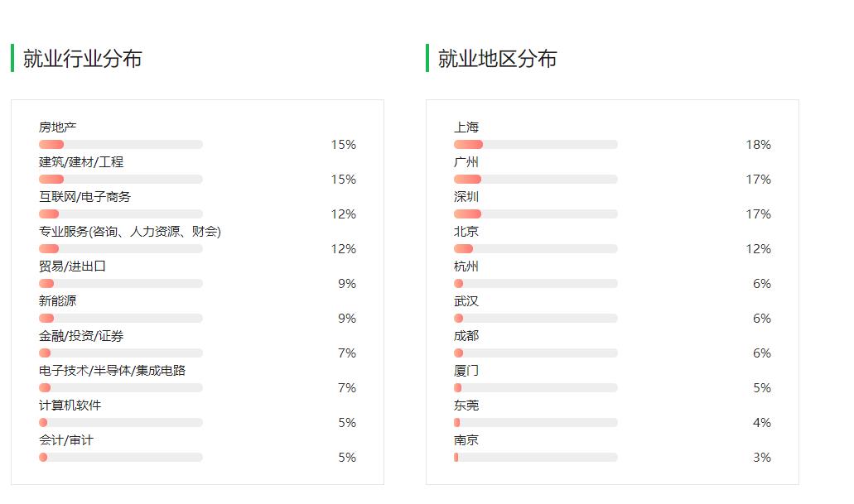Select the 武汉 region label
854x504 pixels.
pyautogui.click(x=466, y=301)
